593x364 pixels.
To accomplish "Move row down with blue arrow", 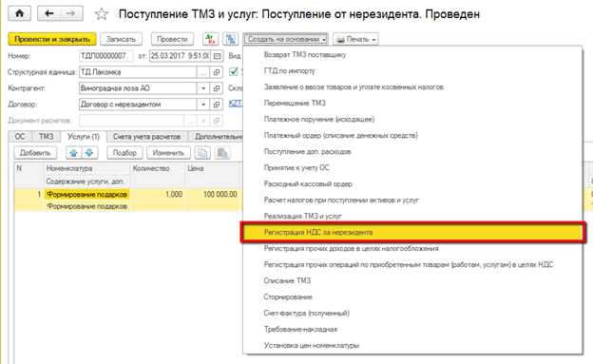I will (89, 153).
